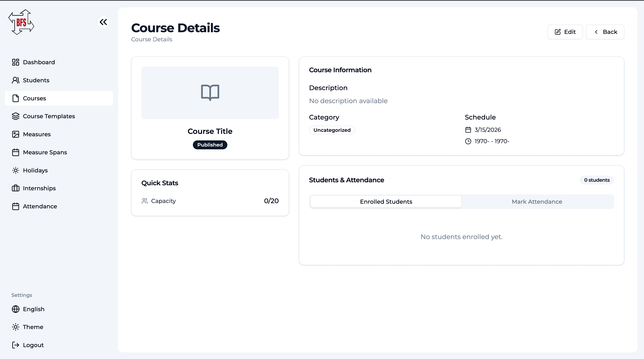Click the Course Details breadcrumb subtitle

152,39
